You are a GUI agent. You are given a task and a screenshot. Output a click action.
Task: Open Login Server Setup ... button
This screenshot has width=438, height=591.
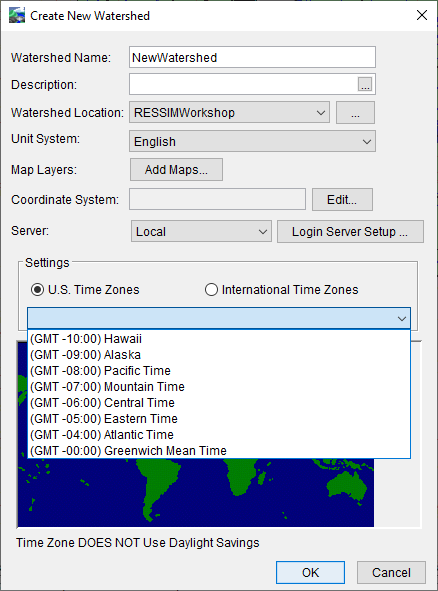tap(350, 231)
